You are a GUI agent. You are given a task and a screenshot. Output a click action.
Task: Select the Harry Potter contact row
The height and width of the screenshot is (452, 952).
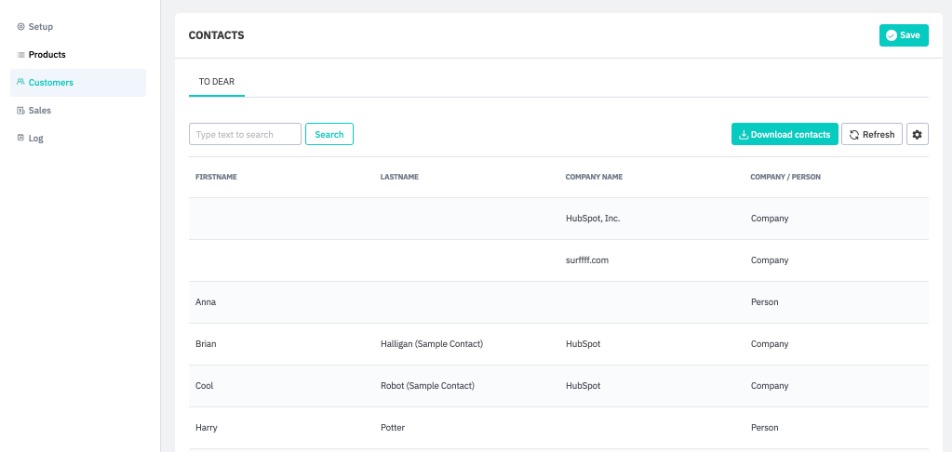tap(392, 428)
